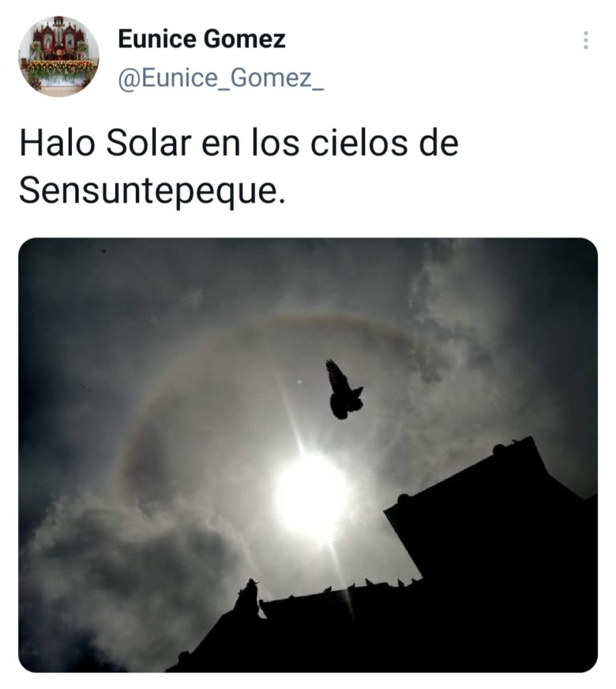Select the tweet text about Halo Solar
Image resolution: width=616 pixels, height=689 pixels.
click(x=239, y=167)
